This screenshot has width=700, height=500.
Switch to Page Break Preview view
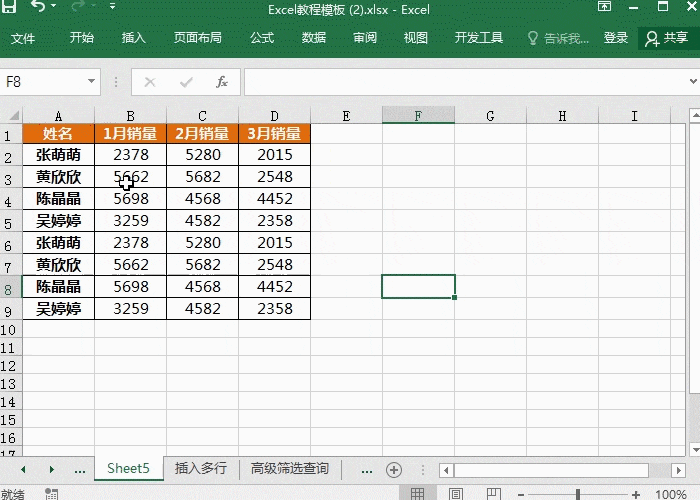point(494,494)
